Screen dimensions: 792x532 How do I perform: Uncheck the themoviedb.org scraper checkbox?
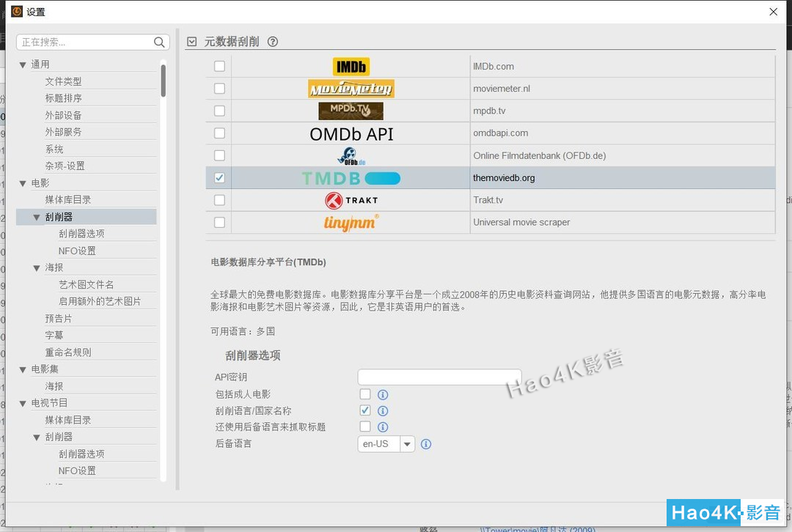[x=219, y=177]
